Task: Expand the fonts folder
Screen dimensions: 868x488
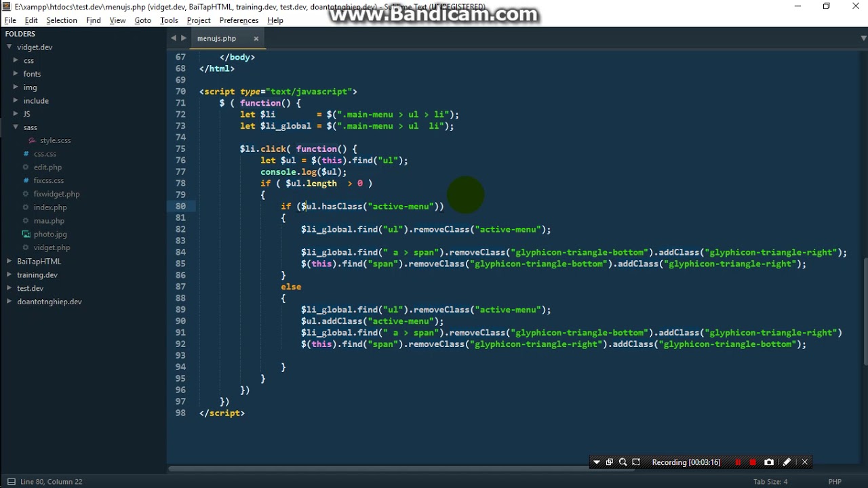Action: (x=16, y=74)
